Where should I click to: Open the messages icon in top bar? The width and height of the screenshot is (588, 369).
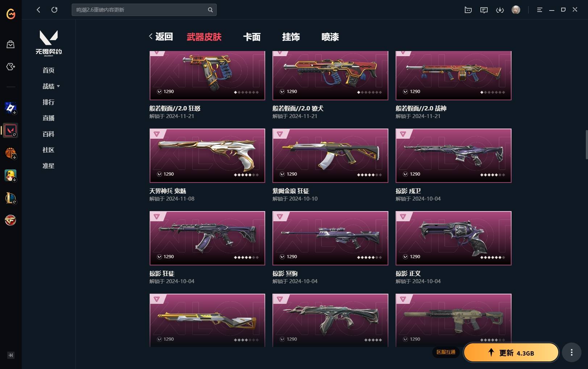(x=484, y=10)
